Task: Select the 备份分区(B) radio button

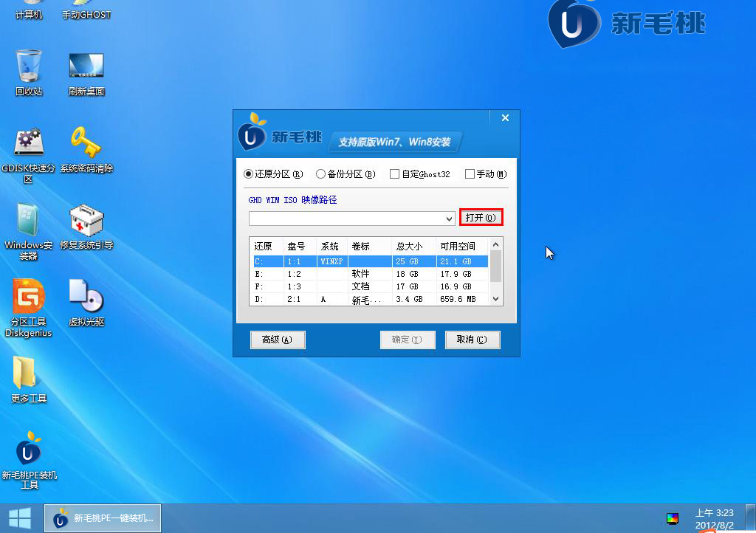Action: (346, 174)
